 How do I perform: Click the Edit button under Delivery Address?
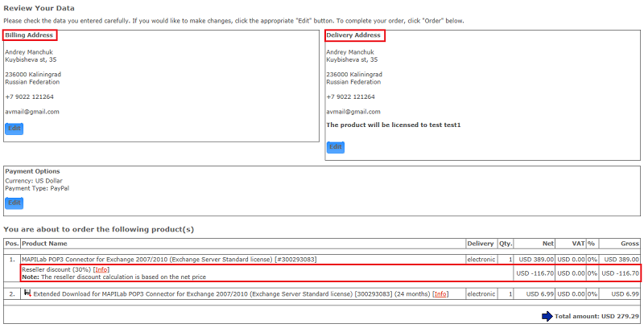[336, 147]
